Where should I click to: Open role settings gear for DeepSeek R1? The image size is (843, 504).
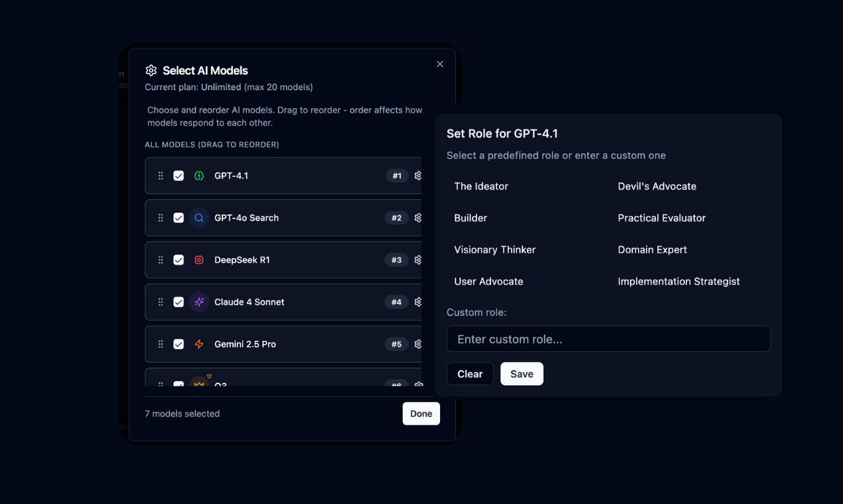pyautogui.click(x=418, y=260)
